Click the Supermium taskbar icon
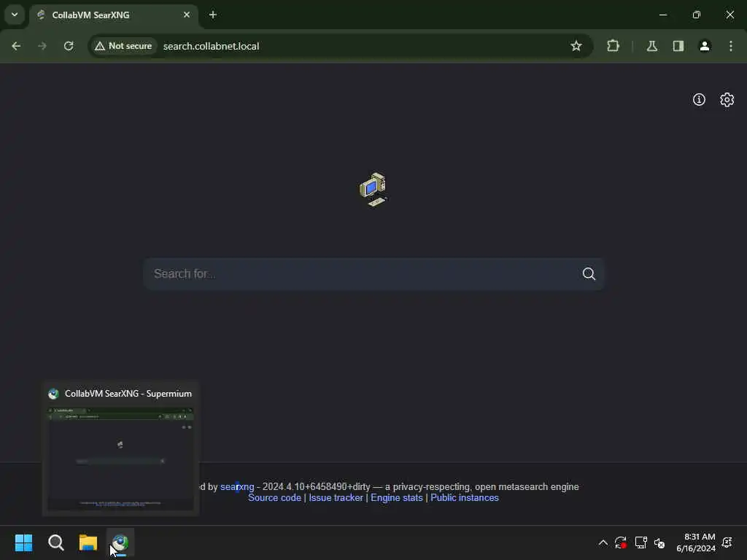This screenshot has width=747, height=560. point(120,542)
